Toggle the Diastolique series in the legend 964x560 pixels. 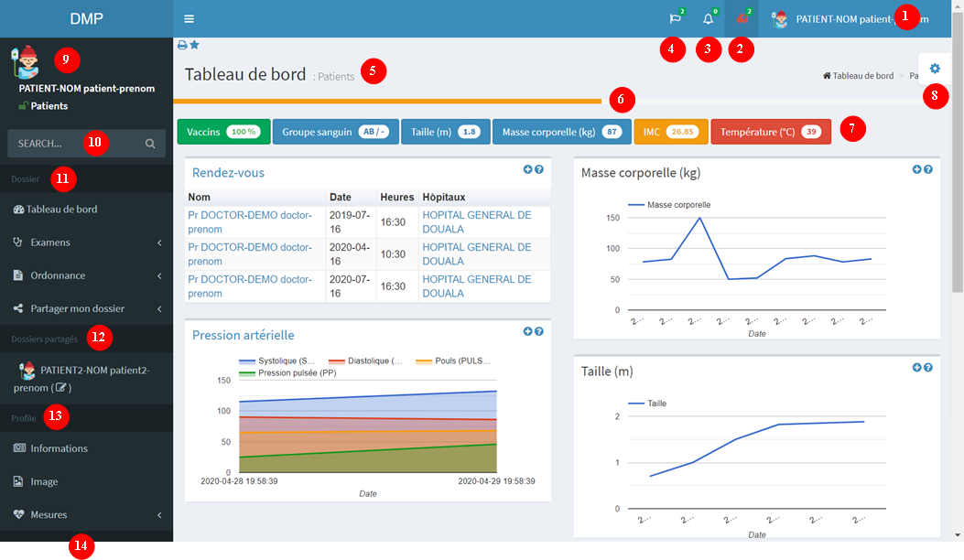click(365, 361)
